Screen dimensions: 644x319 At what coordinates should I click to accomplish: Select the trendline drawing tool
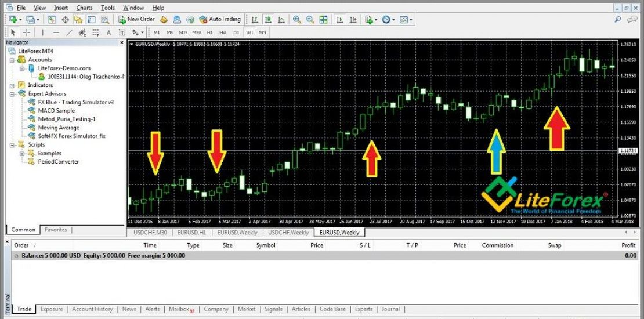pyautogui.click(x=69, y=32)
